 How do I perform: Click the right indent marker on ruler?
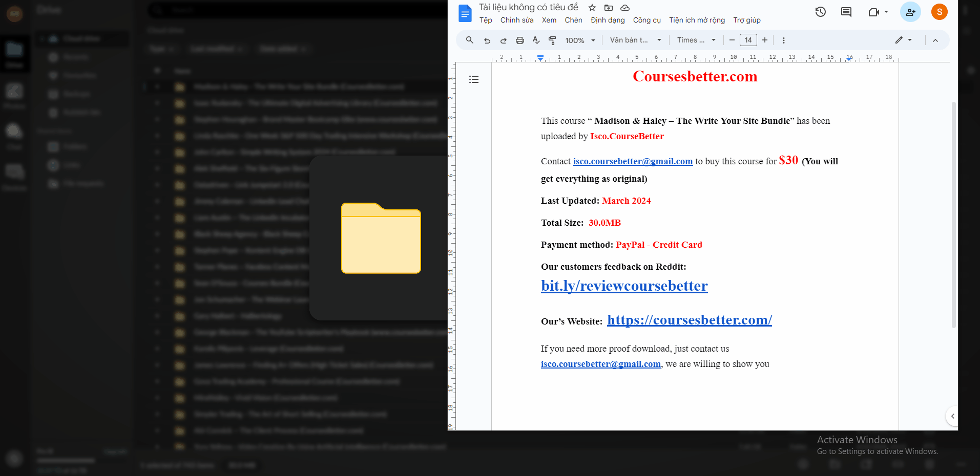point(849,59)
